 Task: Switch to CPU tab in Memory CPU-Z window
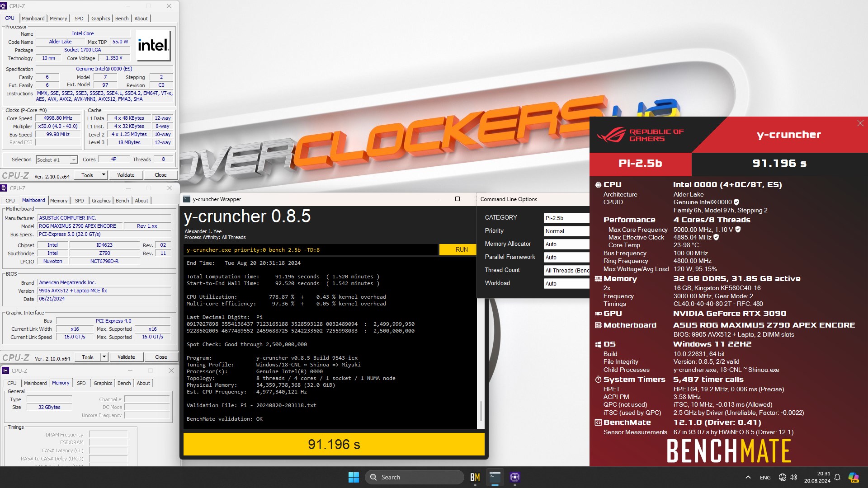tap(12, 383)
